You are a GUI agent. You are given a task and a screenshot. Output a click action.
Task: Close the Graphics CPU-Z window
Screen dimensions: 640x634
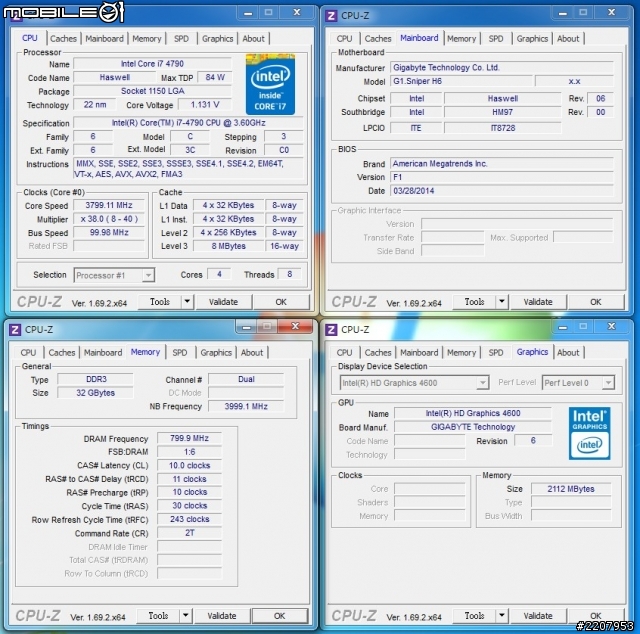[x=611, y=326]
